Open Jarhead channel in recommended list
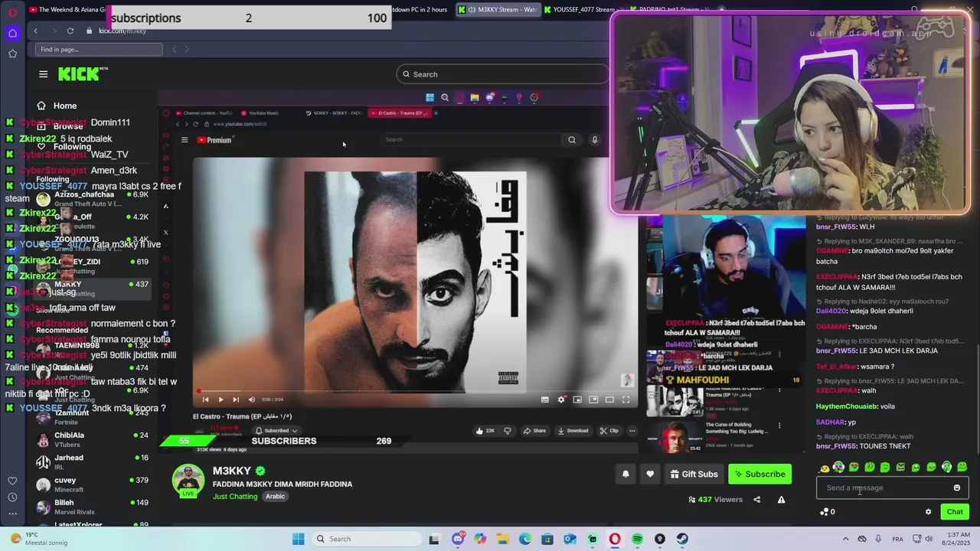 [x=92, y=462]
